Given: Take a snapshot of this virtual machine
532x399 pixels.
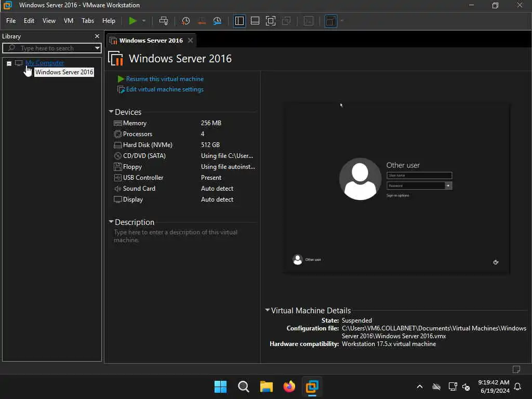Looking at the screenshot, I should click(185, 21).
